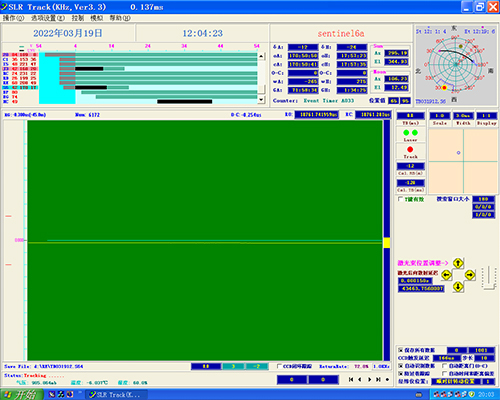Click the yellow right arrow laser adjustment

[470, 275]
